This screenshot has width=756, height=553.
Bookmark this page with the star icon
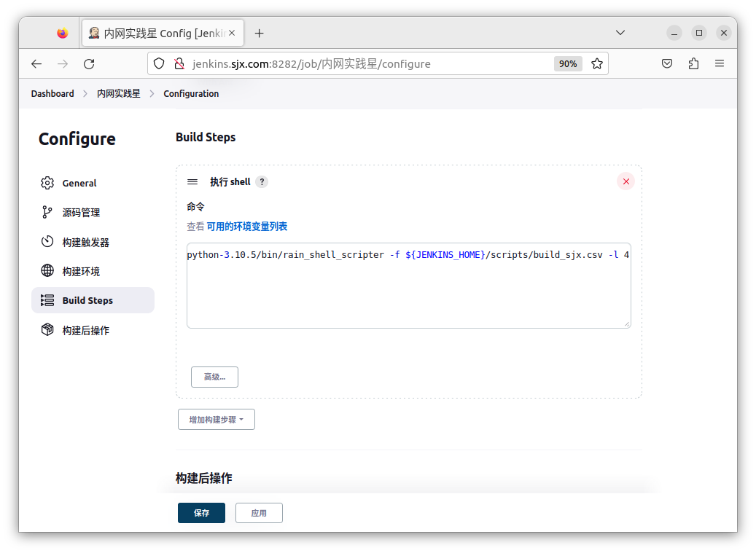597,63
